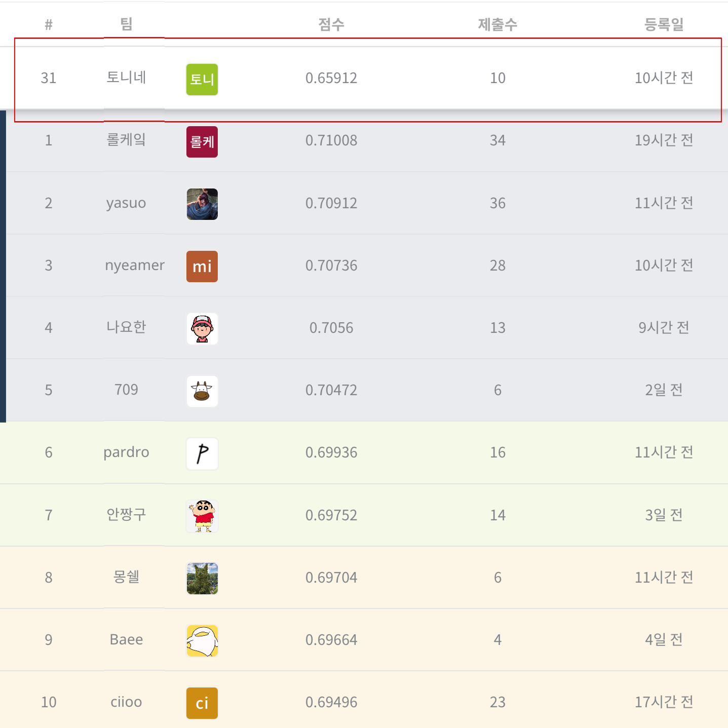Image resolution: width=728 pixels, height=728 pixels.
Task: Select the 팀 column header
Action: click(126, 24)
